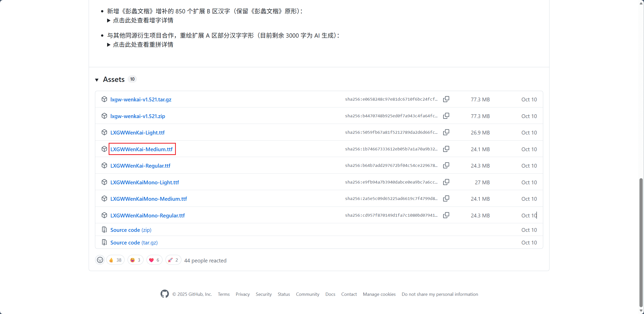Copy sha256 hash for lxgw-wenkai-v1.521.tar.gz
The width and height of the screenshot is (644, 314).
tap(446, 99)
